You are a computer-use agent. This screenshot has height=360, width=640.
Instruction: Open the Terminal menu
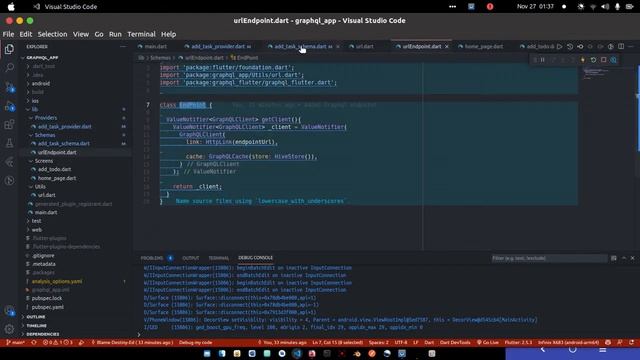tap(141, 34)
